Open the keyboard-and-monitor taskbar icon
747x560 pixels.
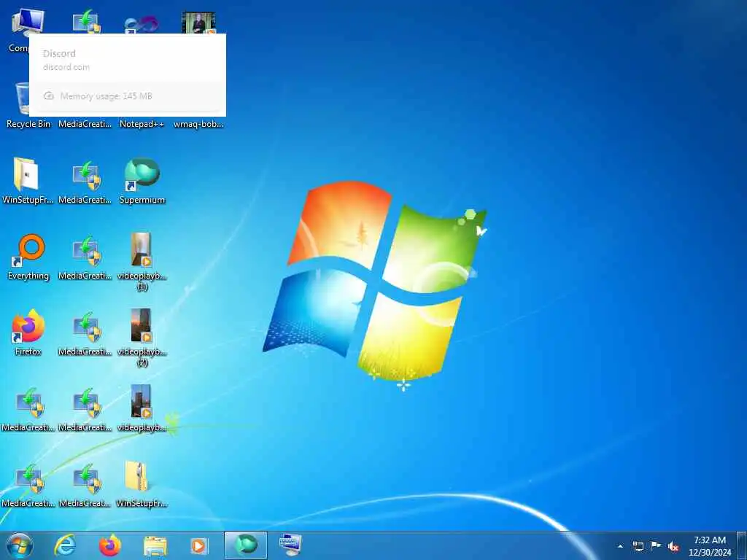click(x=290, y=545)
